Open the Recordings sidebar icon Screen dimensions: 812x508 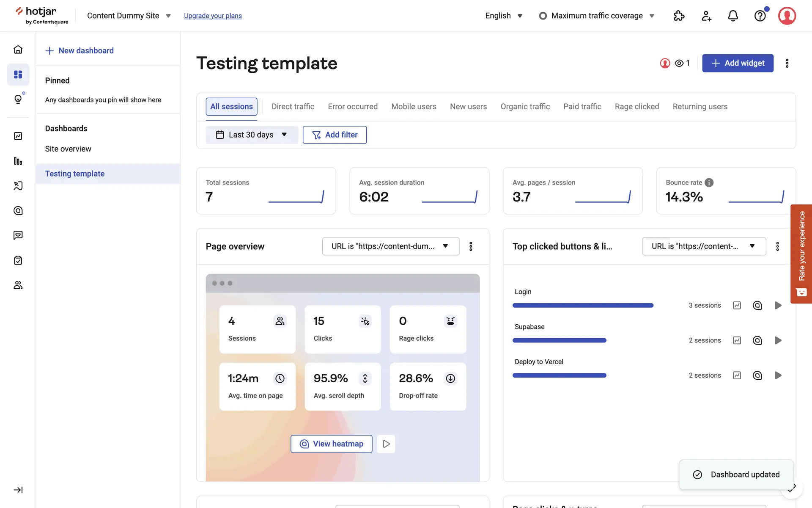18,185
